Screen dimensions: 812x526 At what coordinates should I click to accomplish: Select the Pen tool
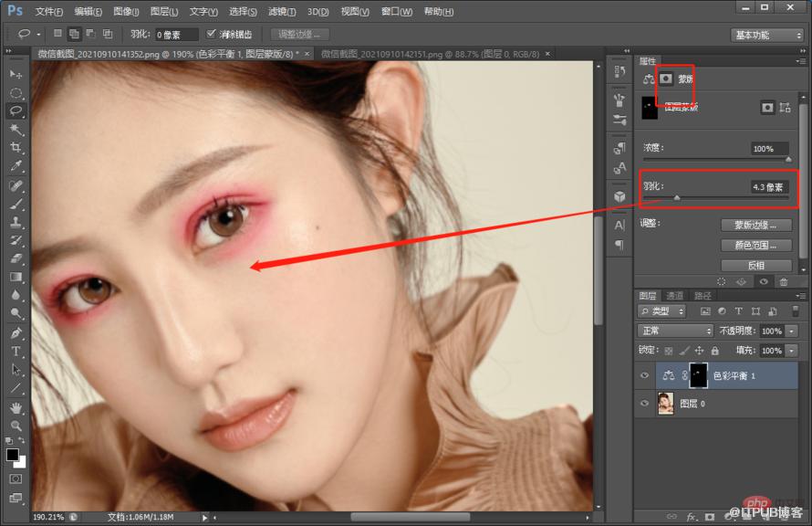[16, 332]
